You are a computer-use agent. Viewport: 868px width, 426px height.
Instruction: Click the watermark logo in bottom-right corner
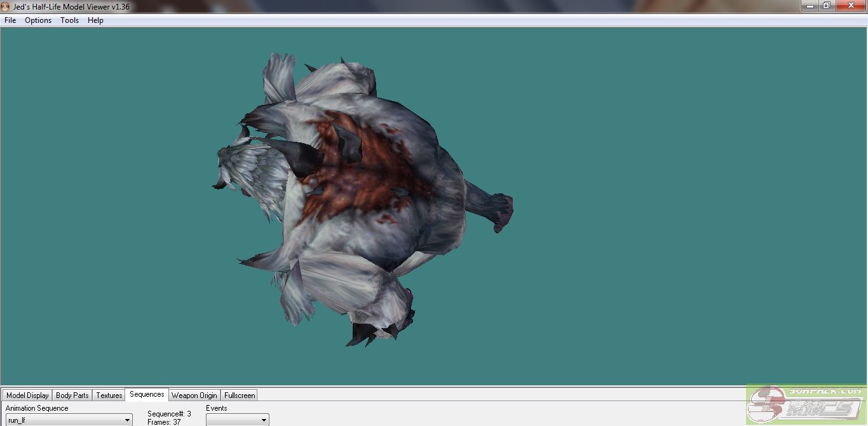click(x=806, y=406)
